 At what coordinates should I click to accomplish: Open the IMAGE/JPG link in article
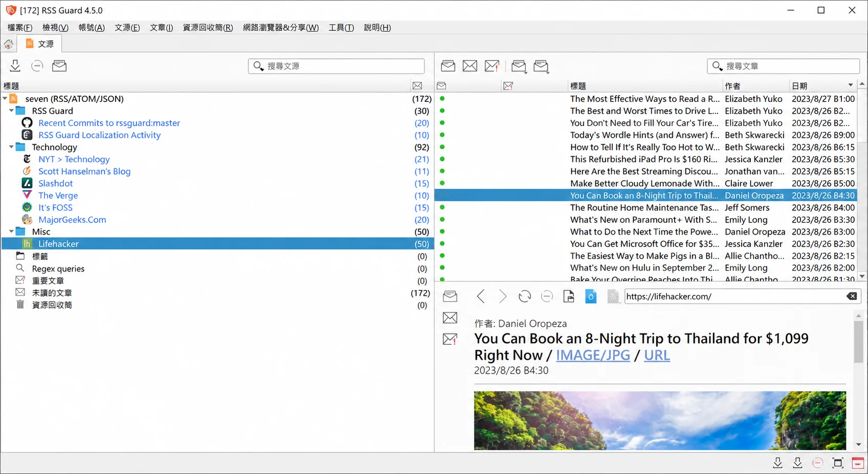coord(593,355)
